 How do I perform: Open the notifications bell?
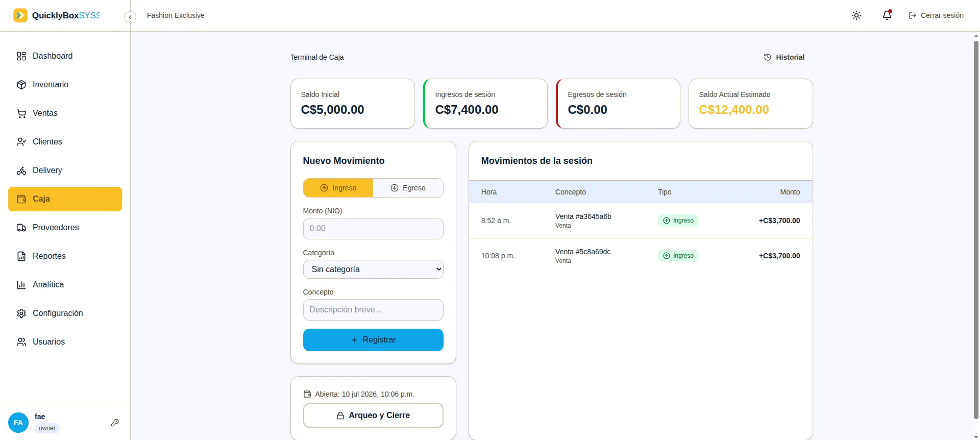coord(887,15)
